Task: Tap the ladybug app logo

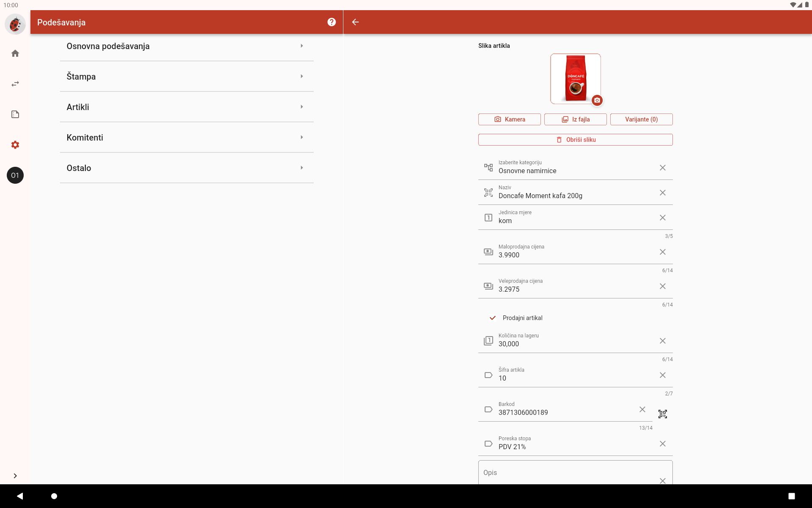Action: 15,24
